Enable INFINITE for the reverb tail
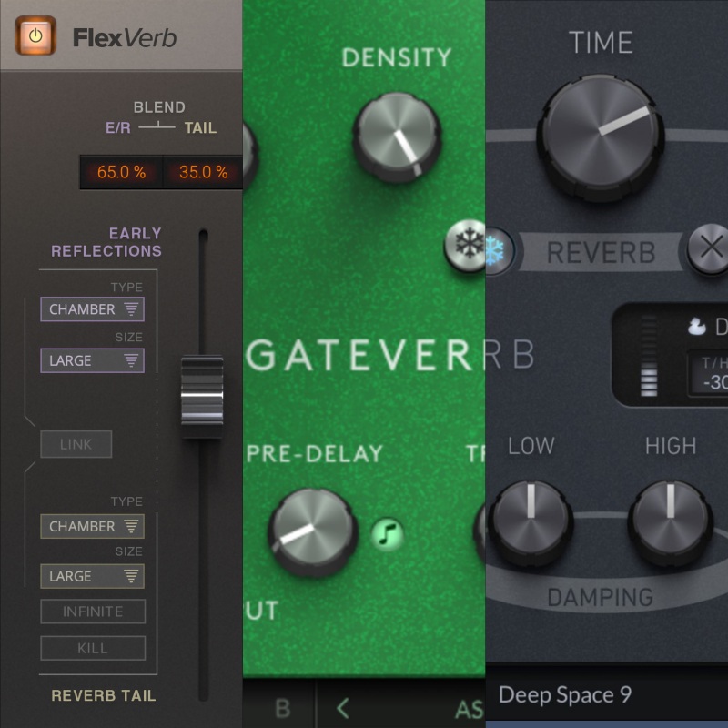The height and width of the screenshot is (728, 728). coord(92,611)
